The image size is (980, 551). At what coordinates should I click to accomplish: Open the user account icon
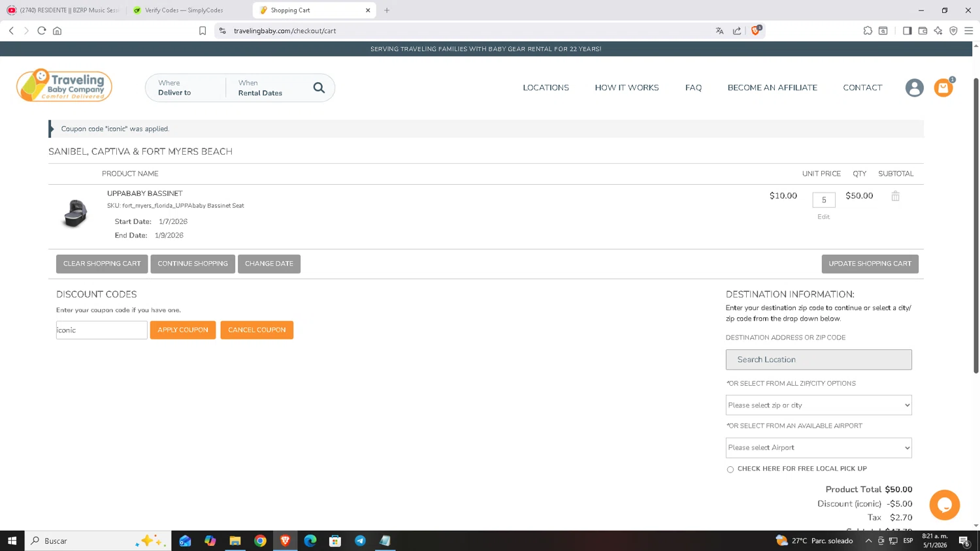[x=914, y=87]
